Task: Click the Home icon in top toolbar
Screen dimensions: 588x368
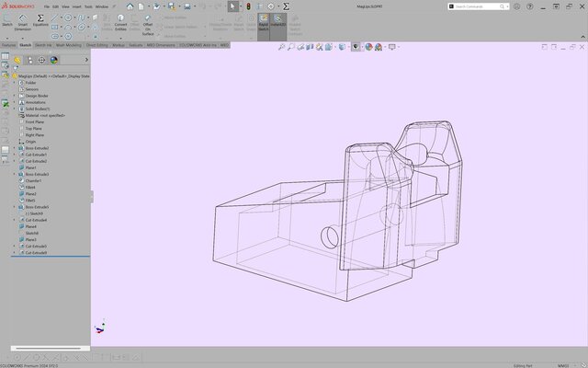Action: tap(130, 6)
